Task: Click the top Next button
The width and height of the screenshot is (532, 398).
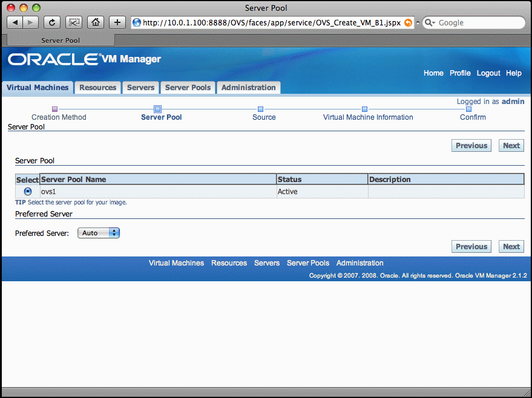Action: pyautogui.click(x=511, y=146)
